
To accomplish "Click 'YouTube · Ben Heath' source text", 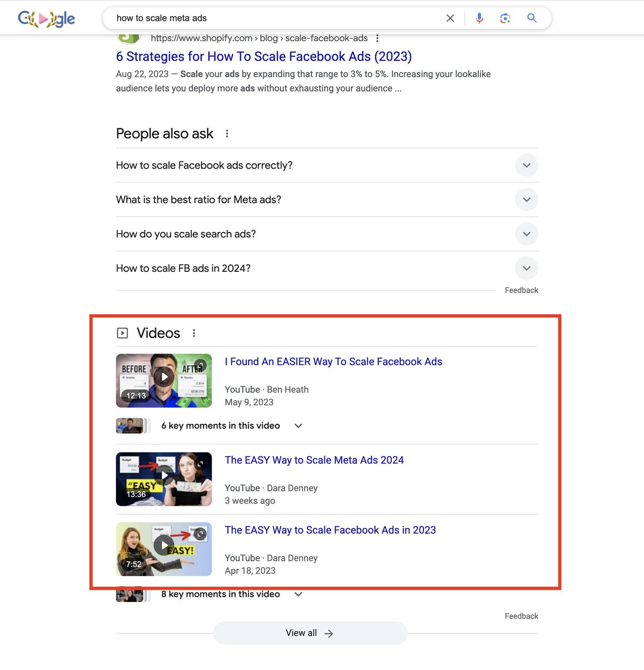I will point(267,390).
